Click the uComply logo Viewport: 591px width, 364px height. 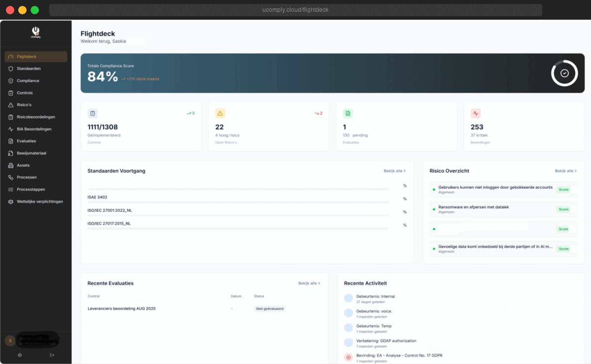pos(35,32)
